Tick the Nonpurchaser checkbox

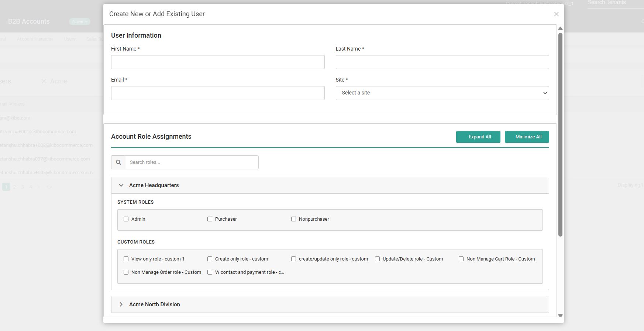click(x=294, y=219)
